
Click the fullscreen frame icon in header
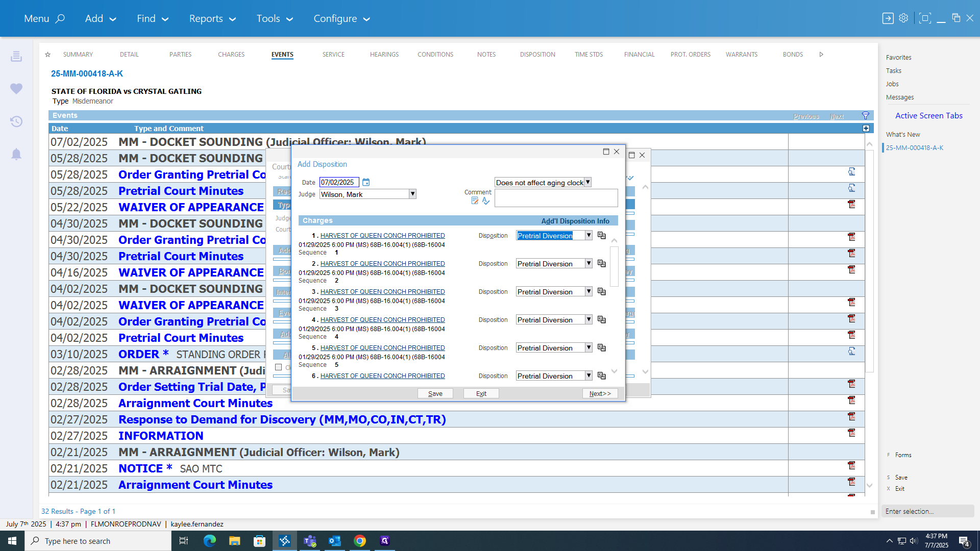pyautogui.click(x=924, y=18)
